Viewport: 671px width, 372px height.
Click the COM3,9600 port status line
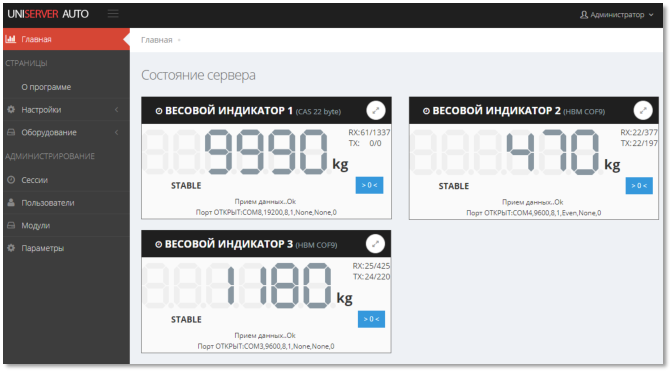click(x=266, y=346)
